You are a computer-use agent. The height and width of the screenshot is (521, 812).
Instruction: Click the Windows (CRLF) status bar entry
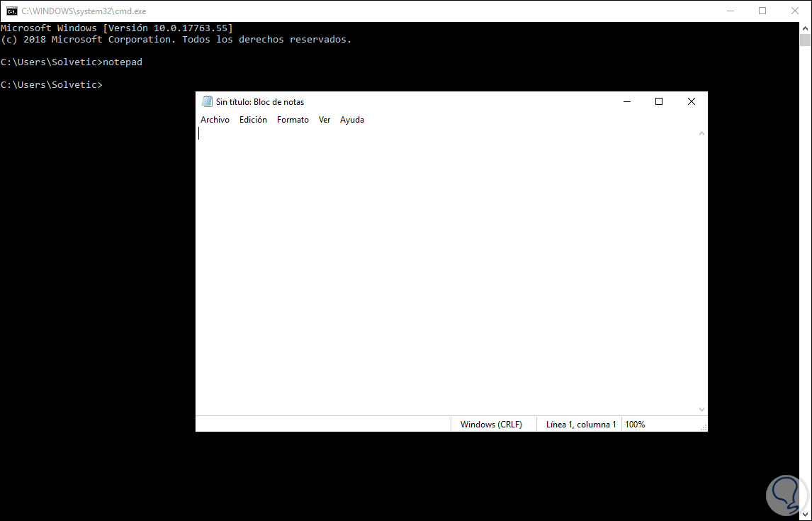coord(491,424)
